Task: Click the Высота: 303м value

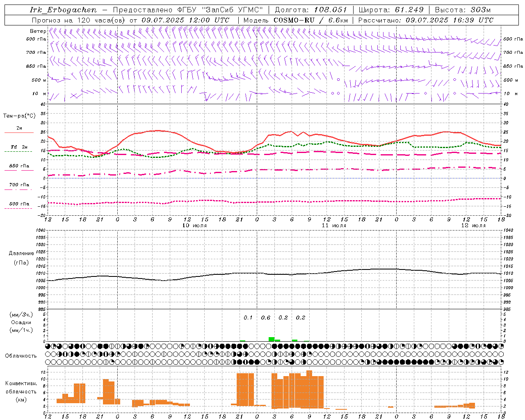Action: (x=463, y=10)
